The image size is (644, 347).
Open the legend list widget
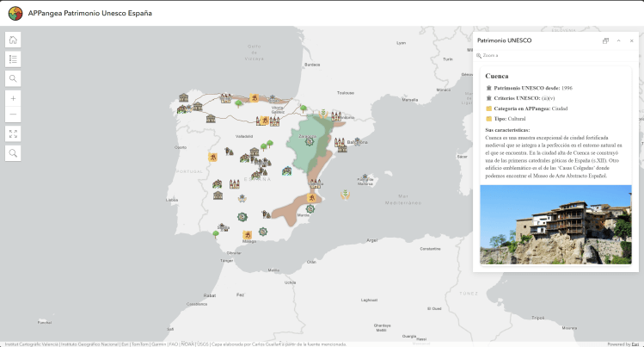coord(13,59)
